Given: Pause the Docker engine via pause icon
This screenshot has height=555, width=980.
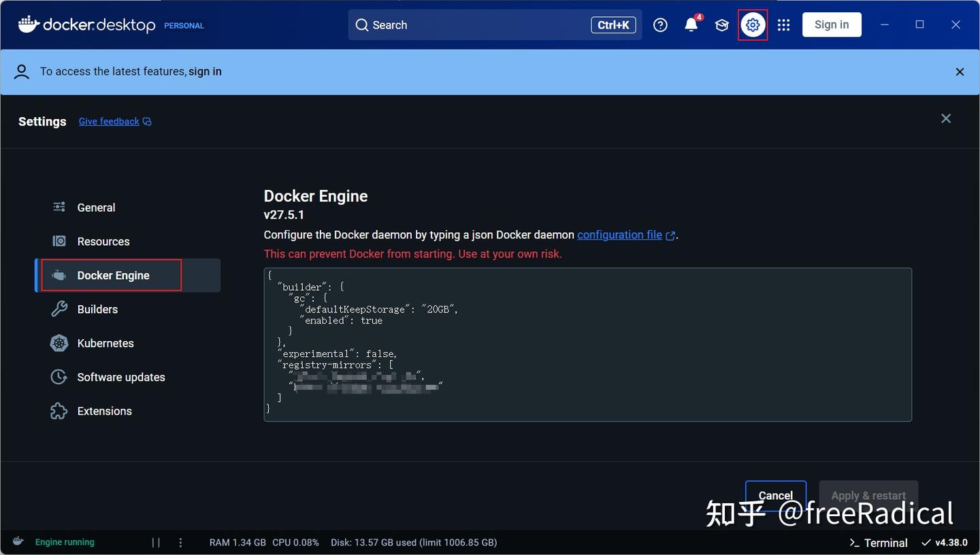Looking at the screenshot, I should point(155,541).
